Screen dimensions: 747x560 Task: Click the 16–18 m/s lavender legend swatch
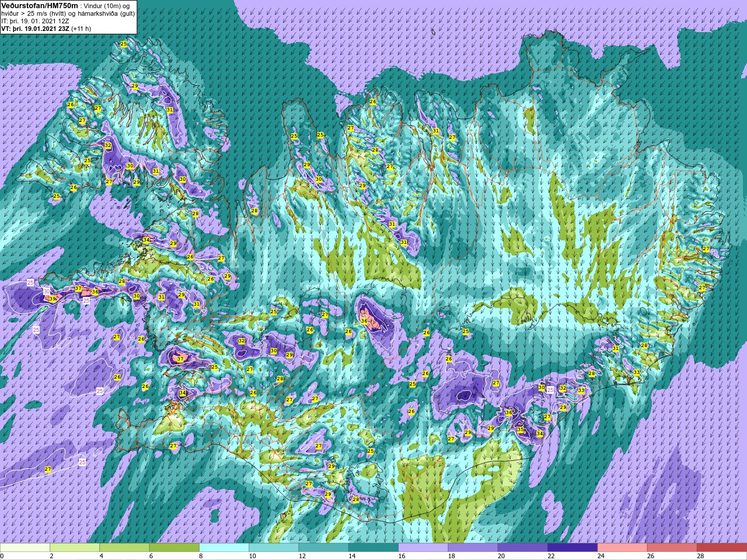tap(423, 548)
